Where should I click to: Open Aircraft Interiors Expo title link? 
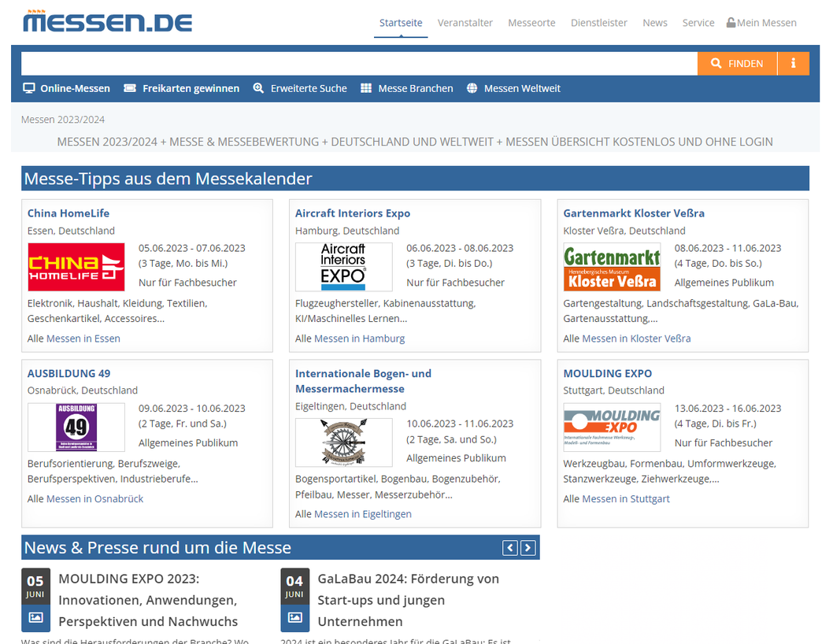(x=353, y=213)
